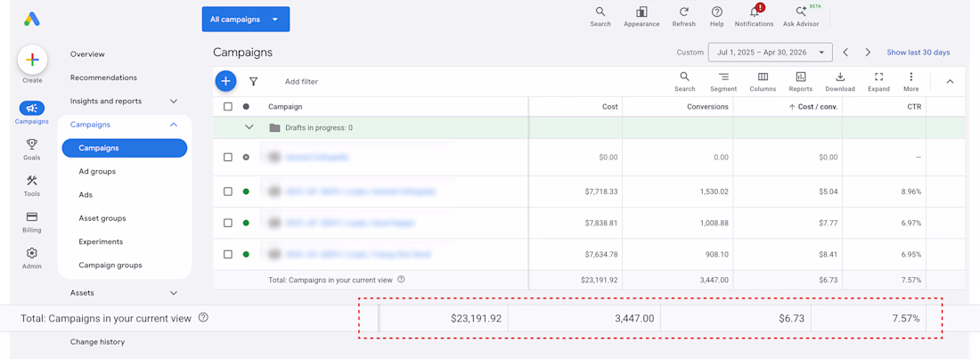Click green status dot of $7,718.33 campaign
Image resolution: width=980 pixels, height=359 pixels.
click(246, 192)
